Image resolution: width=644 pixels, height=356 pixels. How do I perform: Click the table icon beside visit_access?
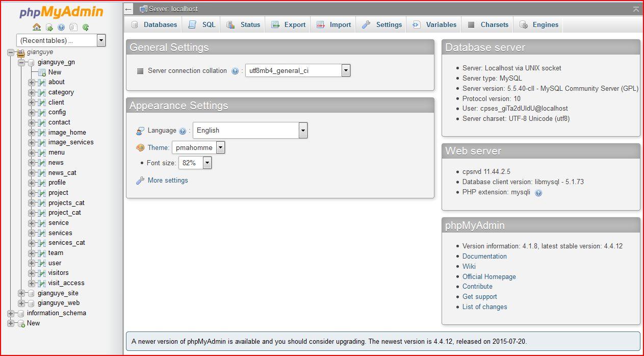(42, 283)
